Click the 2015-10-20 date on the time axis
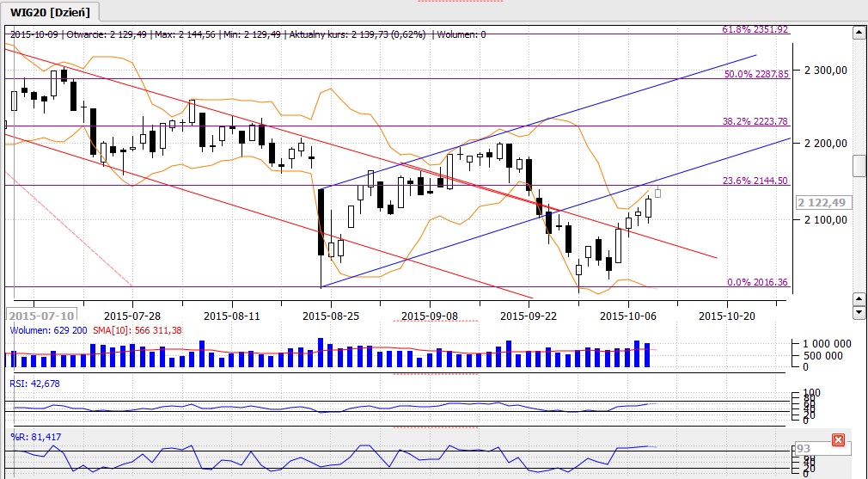The image size is (868, 479). tap(727, 316)
